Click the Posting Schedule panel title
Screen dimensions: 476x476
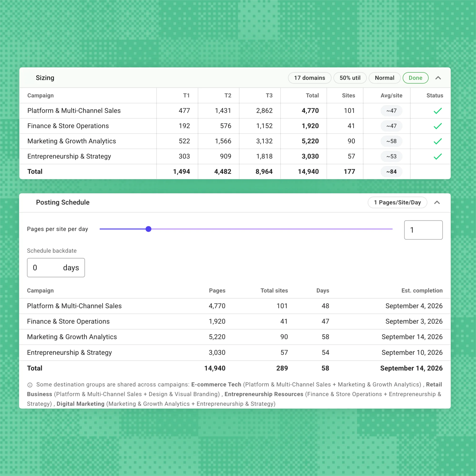[63, 202]
